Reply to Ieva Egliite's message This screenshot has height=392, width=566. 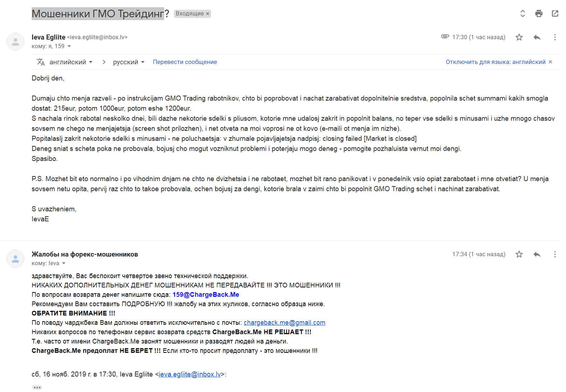[x=537, y=37]
